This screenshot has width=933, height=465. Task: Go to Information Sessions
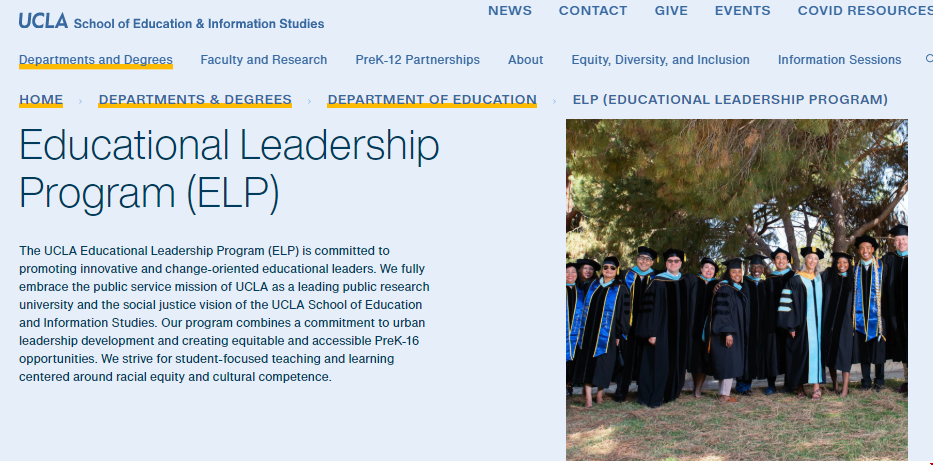pyautogui.click(x=839, y=60)
